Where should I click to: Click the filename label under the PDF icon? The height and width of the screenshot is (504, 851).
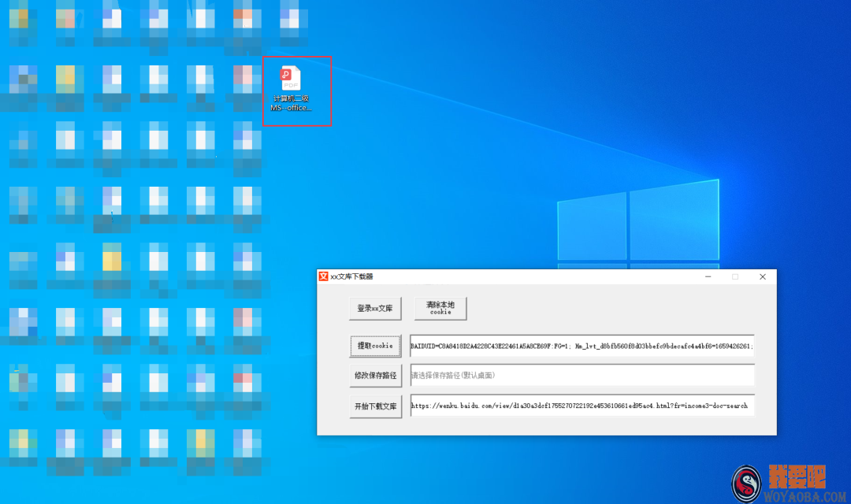(x=291, y=103)
